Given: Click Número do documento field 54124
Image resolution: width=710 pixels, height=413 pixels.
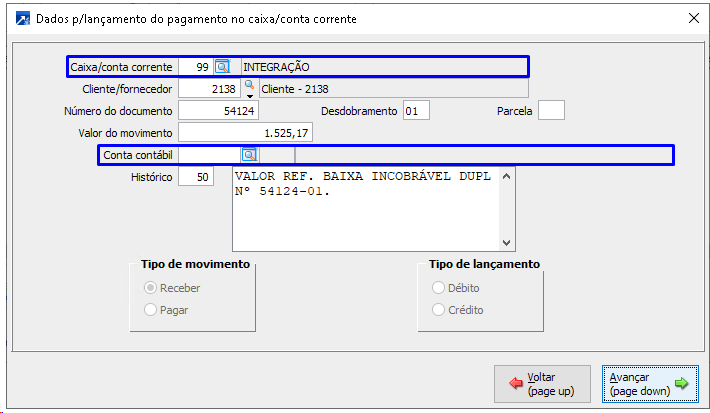Looking at the screenshot, I should (x=218, y=111).
